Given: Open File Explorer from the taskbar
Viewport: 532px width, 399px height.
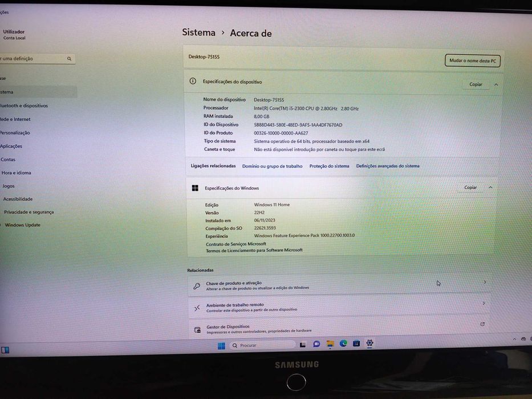Looking at the screenshot, I should point(330,344).
